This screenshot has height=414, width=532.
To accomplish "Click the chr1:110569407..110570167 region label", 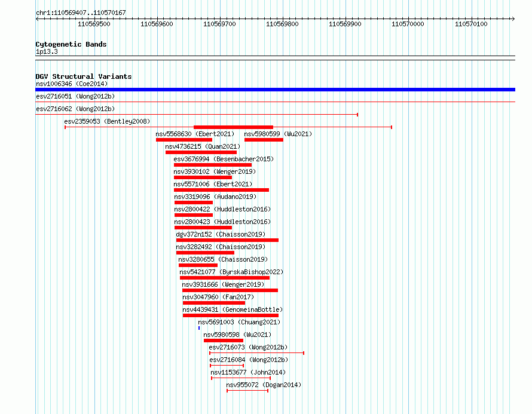I will [81, 13].
